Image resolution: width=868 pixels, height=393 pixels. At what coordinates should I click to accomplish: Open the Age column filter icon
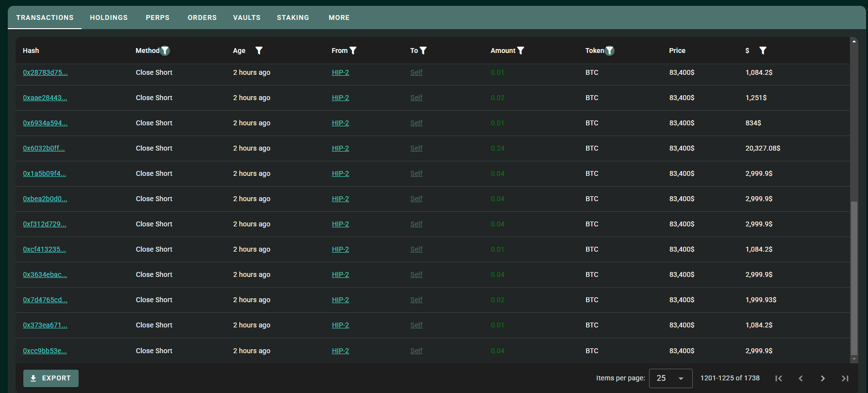(x=259, y=51)
